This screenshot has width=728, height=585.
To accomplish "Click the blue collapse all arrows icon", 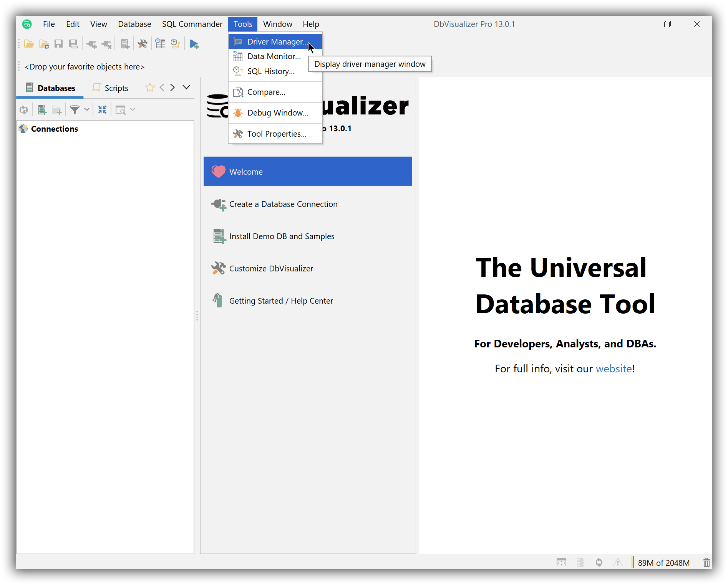I will click(102, 110).
